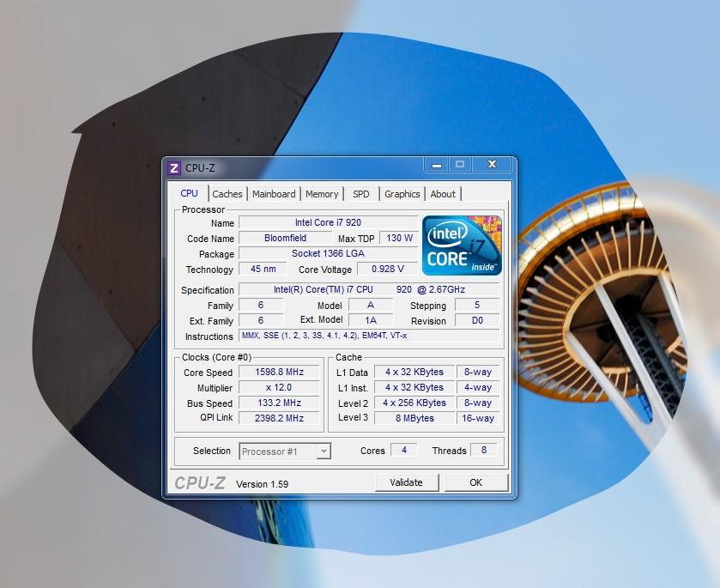720x588 pixels.
Task: Click the Cores value 4
Action: tap(404, 450)
